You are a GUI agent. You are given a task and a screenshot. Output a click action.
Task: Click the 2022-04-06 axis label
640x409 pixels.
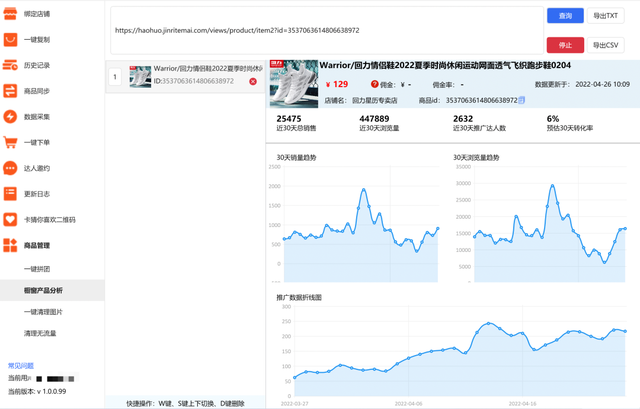pos(409,404)
